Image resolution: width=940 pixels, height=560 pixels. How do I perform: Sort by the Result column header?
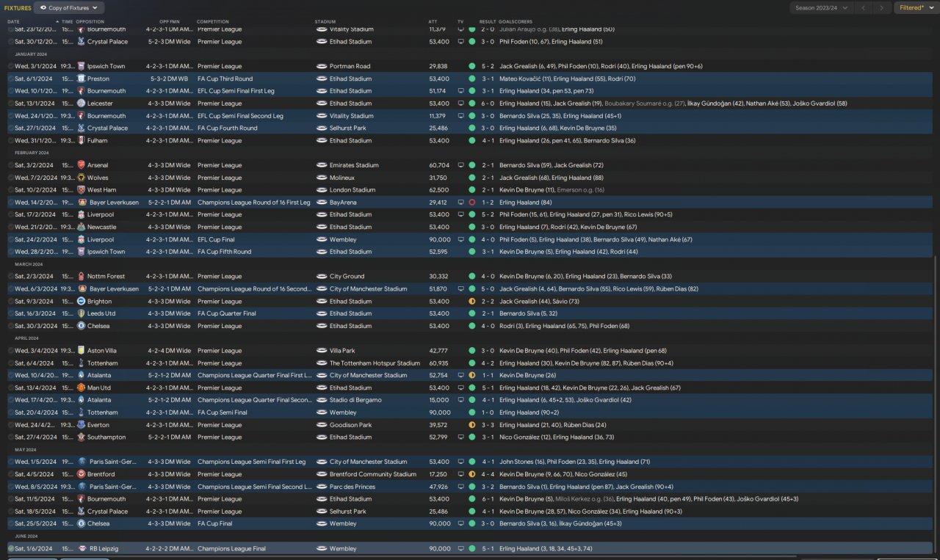(x=488, y=22)
